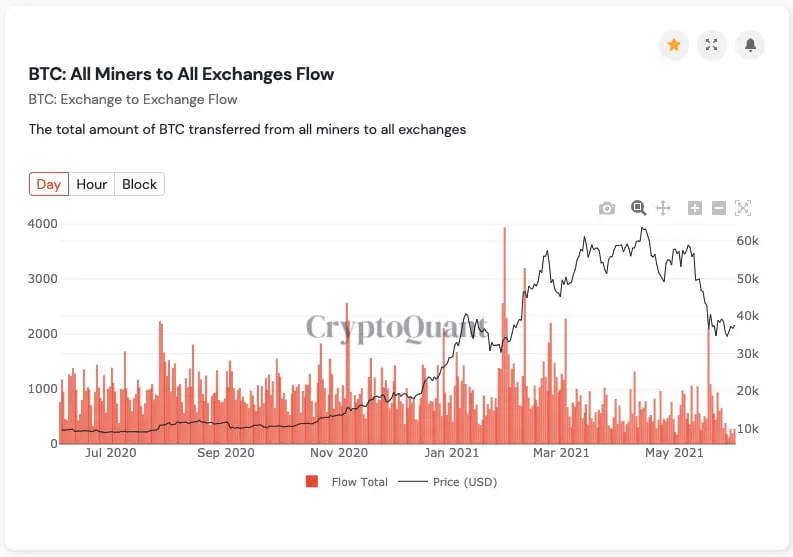Open the fullscreen expand icon
Image resolution: width=793 pixels, height=557 pixels.
pyautogui.click(x=712, y=45)
